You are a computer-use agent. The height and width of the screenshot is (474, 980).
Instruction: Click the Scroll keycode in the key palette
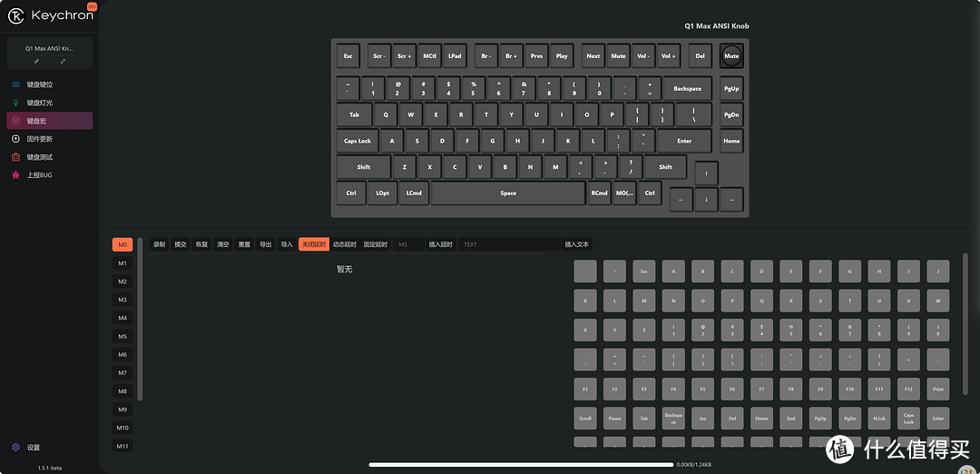(585, 419)
